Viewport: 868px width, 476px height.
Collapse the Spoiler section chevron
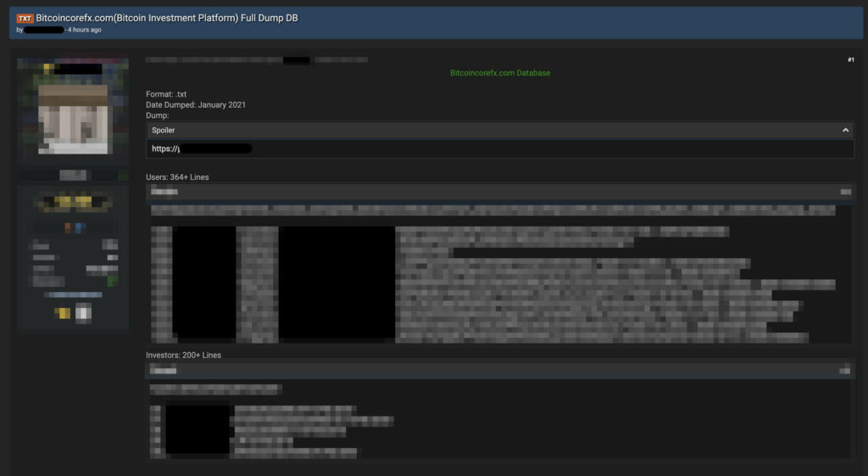click(x=845, y=130)
